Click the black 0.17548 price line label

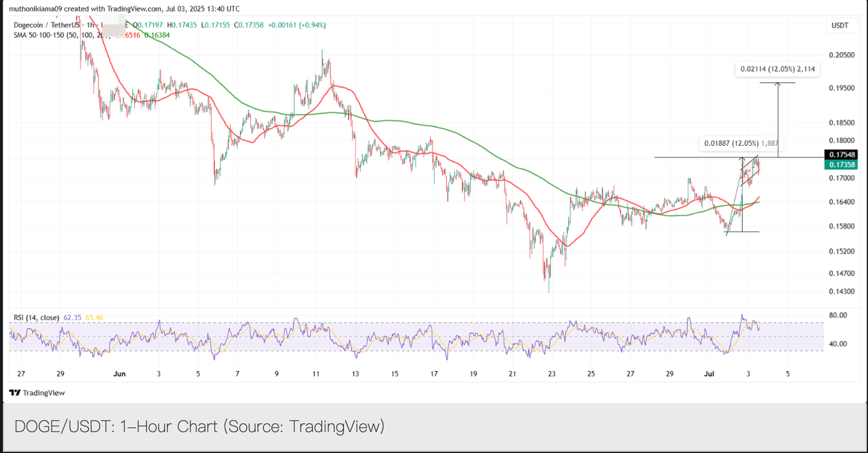tap(840, 155)
